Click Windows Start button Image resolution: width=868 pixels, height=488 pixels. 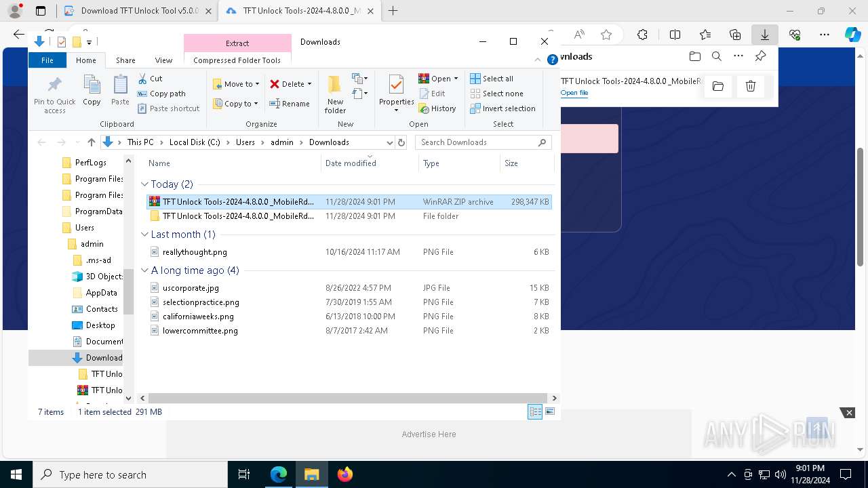(16, 474)
